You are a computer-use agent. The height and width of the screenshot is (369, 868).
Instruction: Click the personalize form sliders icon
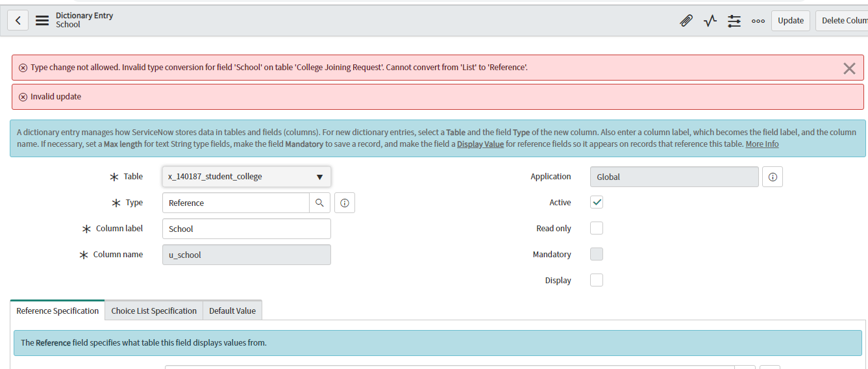click(x=734, y=21)
